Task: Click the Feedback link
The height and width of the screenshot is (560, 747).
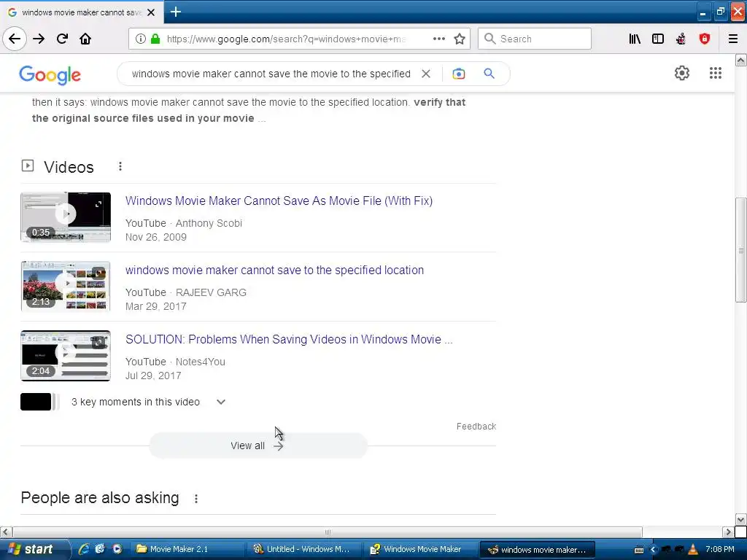Action: [476, 426]
